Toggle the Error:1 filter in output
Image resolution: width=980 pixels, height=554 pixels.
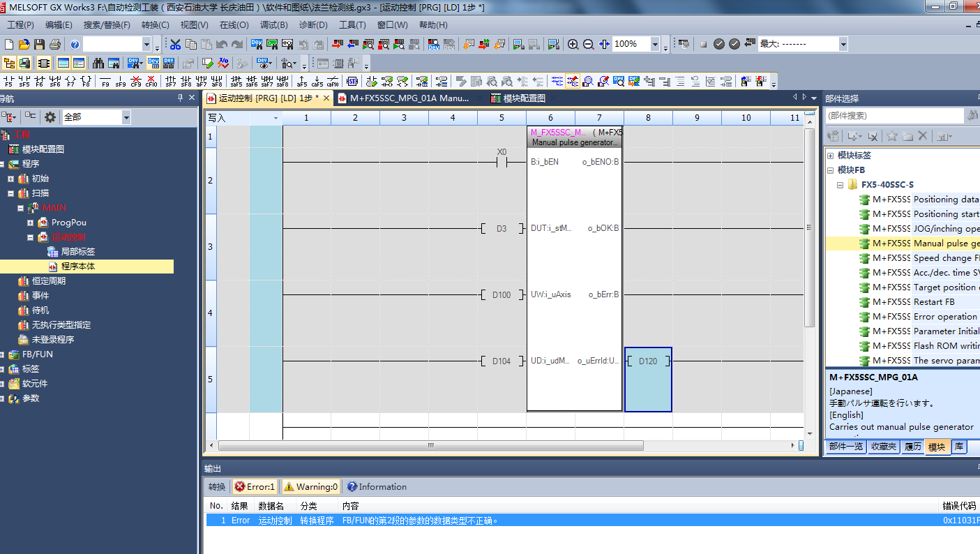tap(255, 487)
